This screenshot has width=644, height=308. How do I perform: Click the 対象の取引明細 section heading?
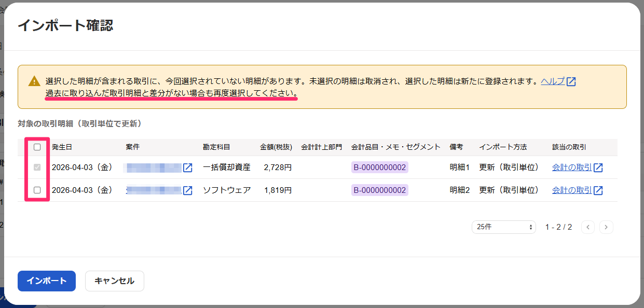[80, 123]
